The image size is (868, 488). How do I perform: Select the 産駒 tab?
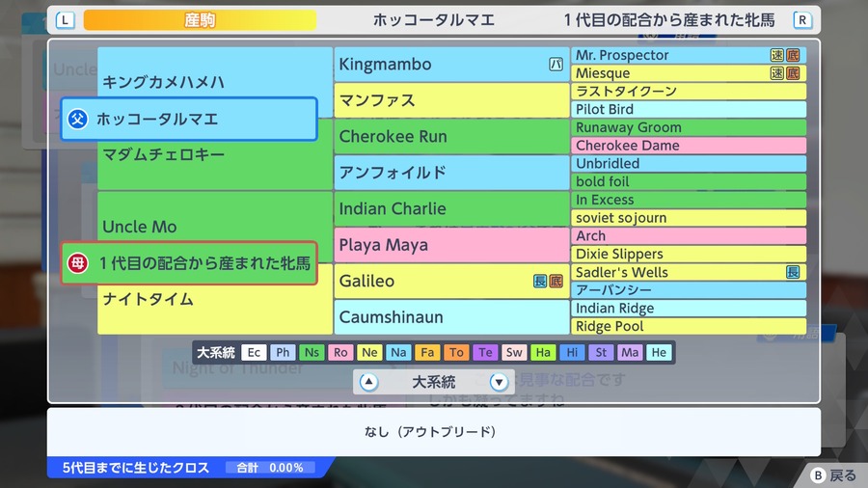[x=200, y=20]
